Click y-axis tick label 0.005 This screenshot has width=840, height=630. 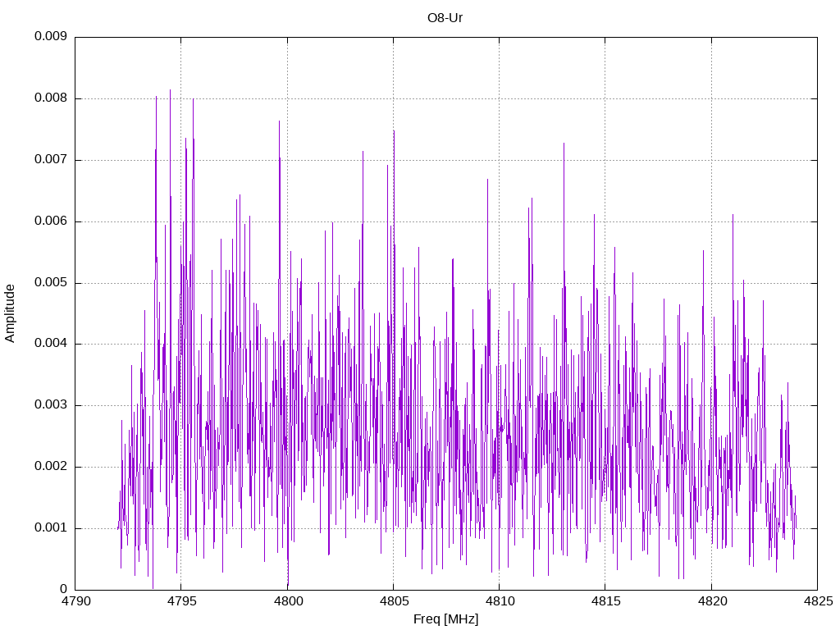51,282
